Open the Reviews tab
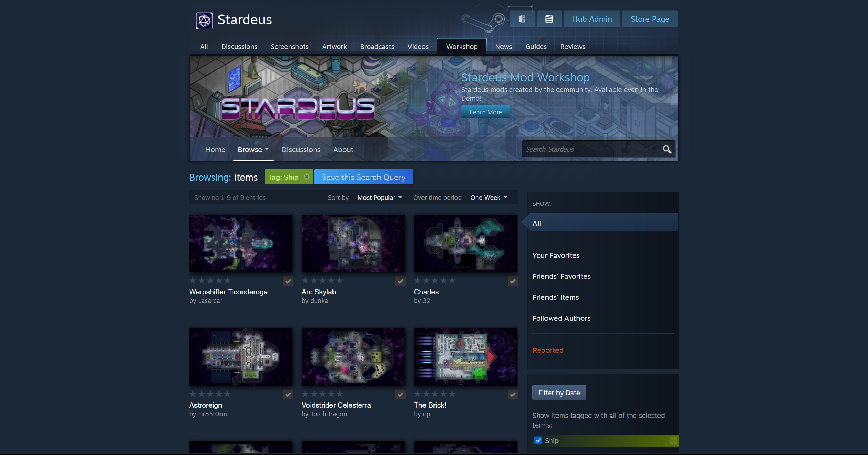Image resolution: width=868 pixels, height=455 pixels. [573, 47]
